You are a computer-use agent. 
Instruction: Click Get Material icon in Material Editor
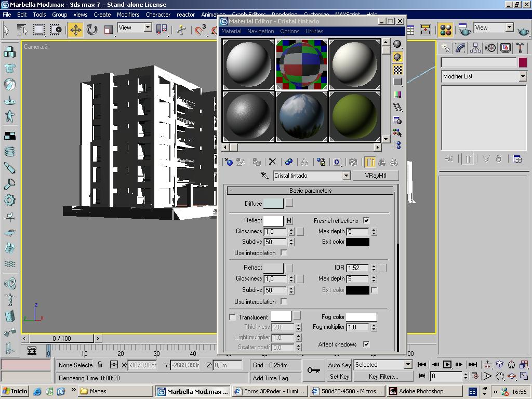pos(228,162)
